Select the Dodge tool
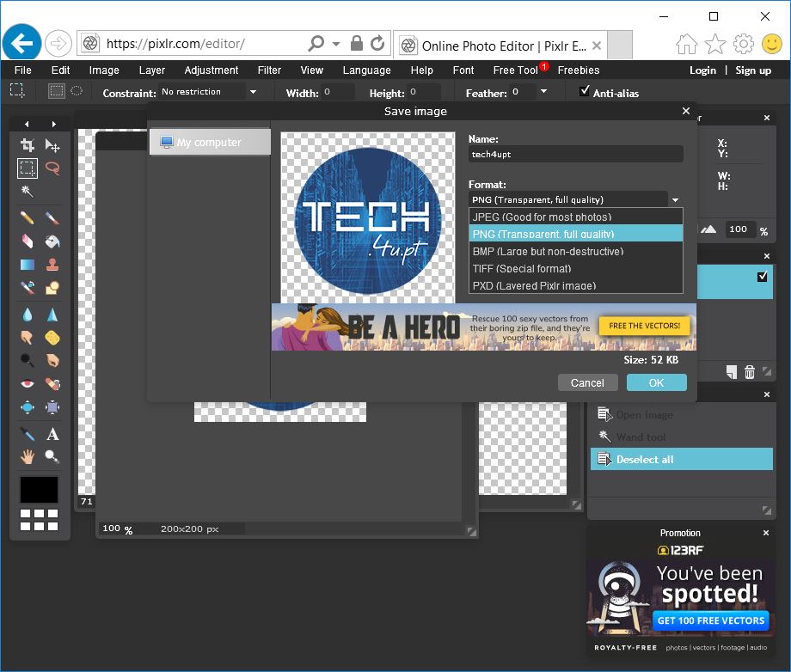 [28, 360]
